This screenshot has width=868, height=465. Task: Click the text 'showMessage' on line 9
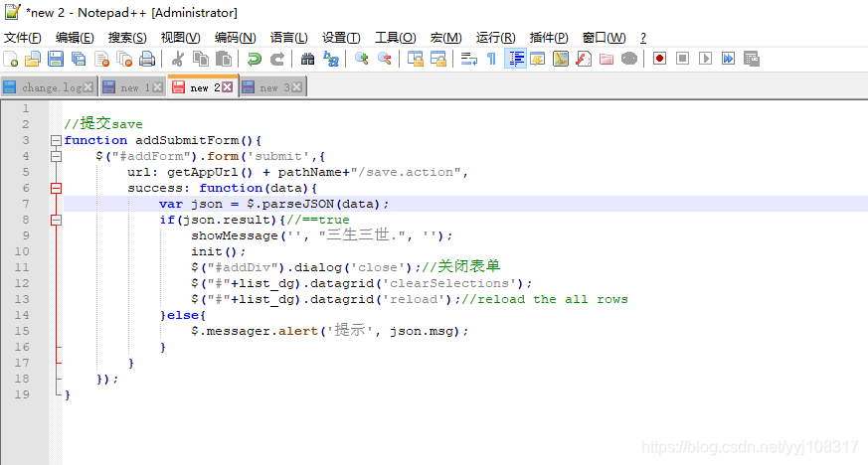coord(235,235)
